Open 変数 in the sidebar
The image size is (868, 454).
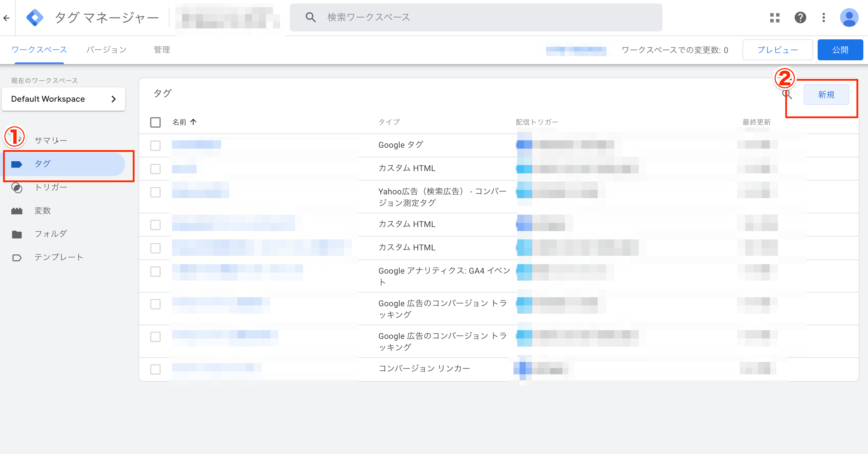point(42,210)
